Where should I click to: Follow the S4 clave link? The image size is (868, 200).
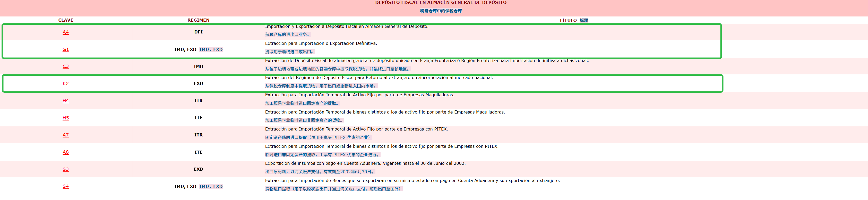tap(65, 187)
